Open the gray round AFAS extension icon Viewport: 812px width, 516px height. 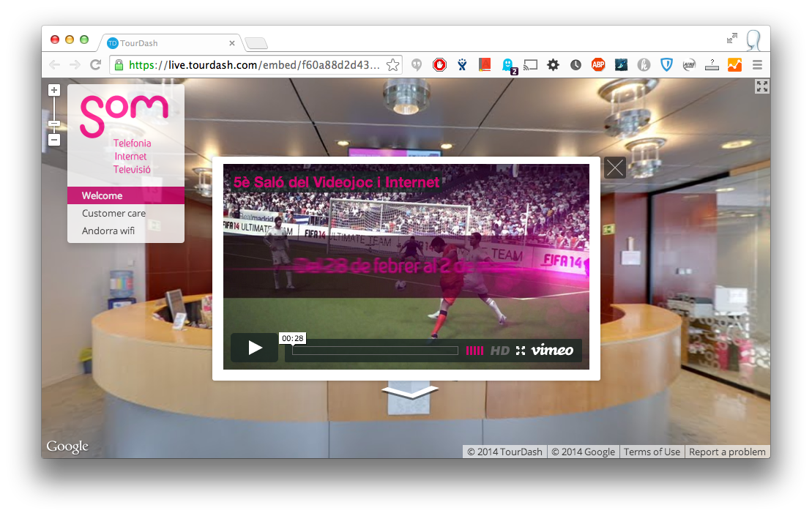click(689, 64)
